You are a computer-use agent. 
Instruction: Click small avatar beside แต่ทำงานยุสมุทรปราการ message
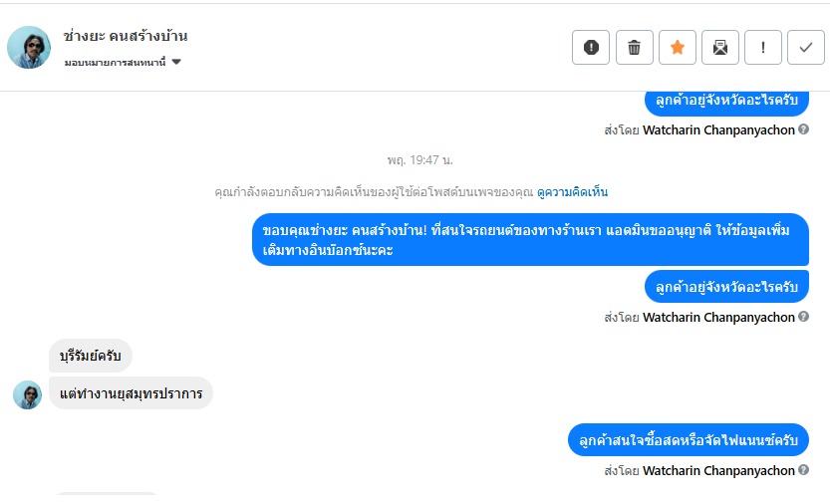tap(27, 394)
